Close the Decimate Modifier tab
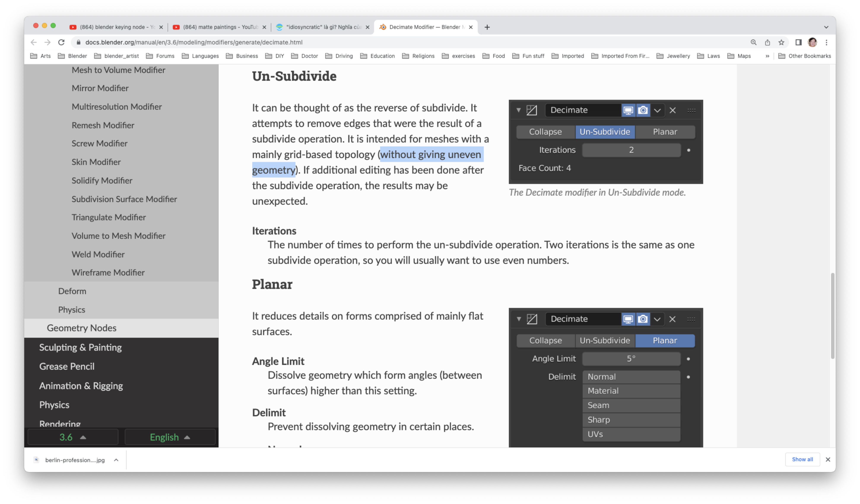The height and width of the screenshot is (504, 860). tap(471, 27)
